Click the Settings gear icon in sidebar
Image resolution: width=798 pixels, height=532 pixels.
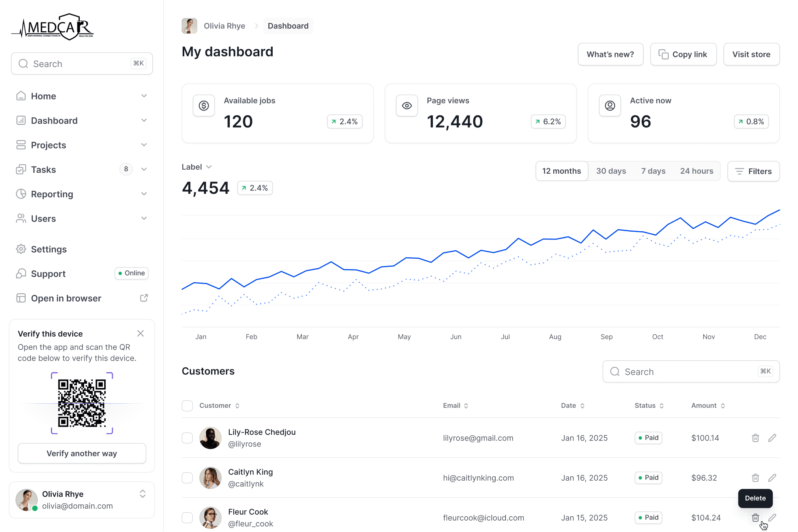pos(21,249)
